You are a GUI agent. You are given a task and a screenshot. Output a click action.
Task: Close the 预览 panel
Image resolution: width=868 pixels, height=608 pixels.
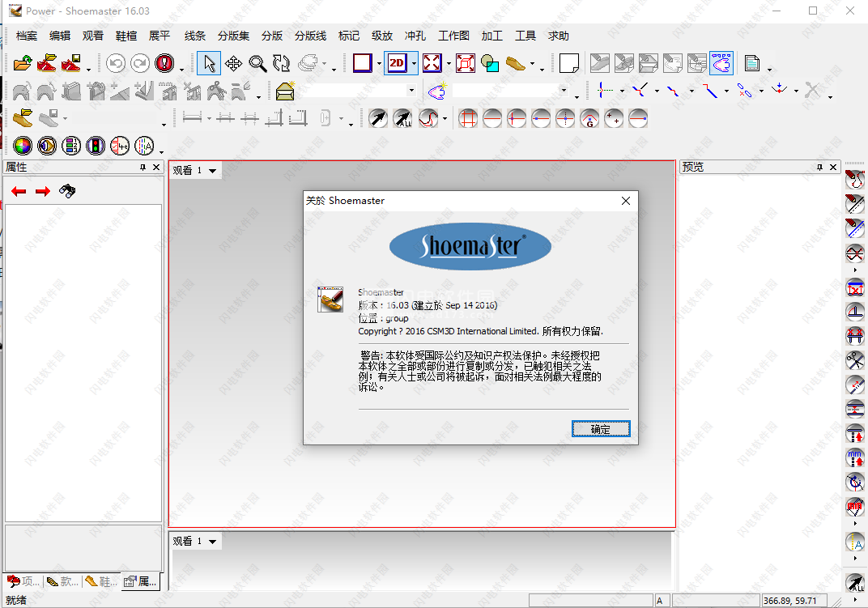click(833, 168)
